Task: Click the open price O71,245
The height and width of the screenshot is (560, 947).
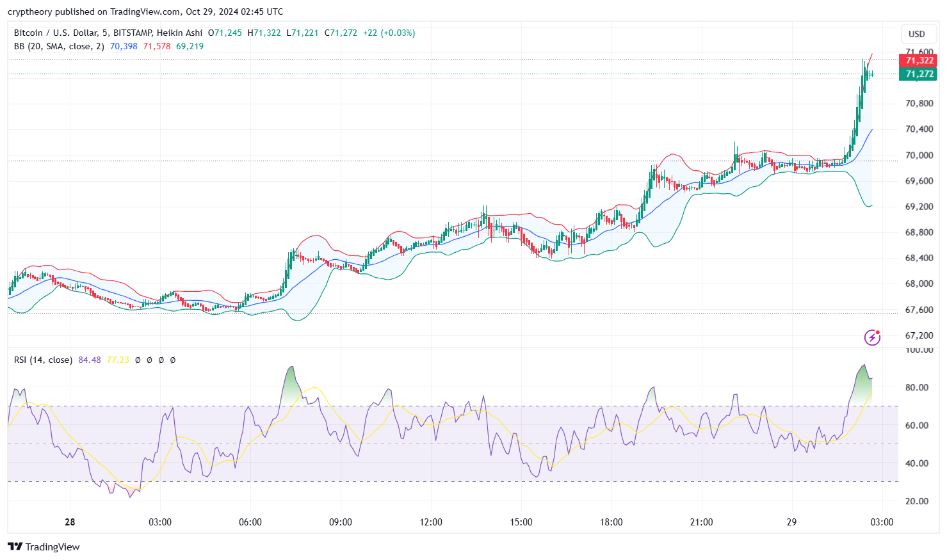Action: click(x=225, y=33)
